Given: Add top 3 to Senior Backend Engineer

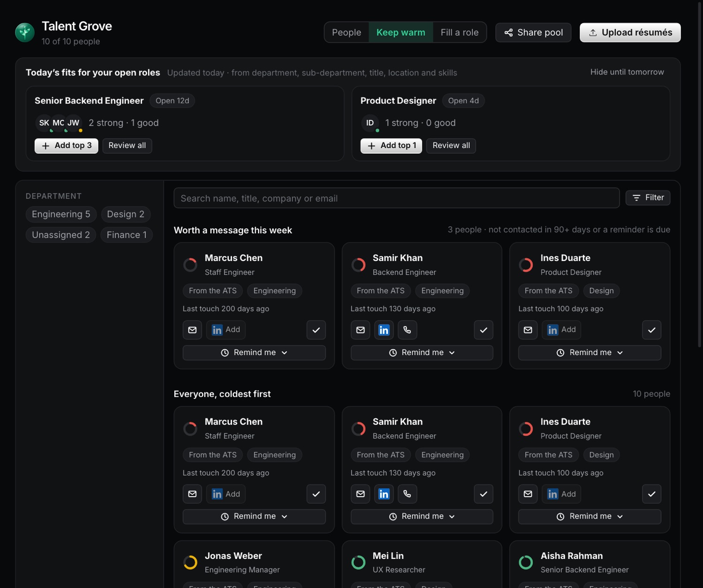Looking at the screenshot, I should tap(67, 146).
